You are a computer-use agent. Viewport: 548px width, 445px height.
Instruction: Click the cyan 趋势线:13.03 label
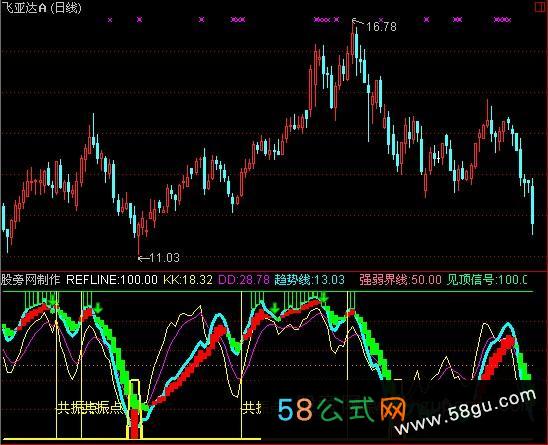tap(309, 280)
